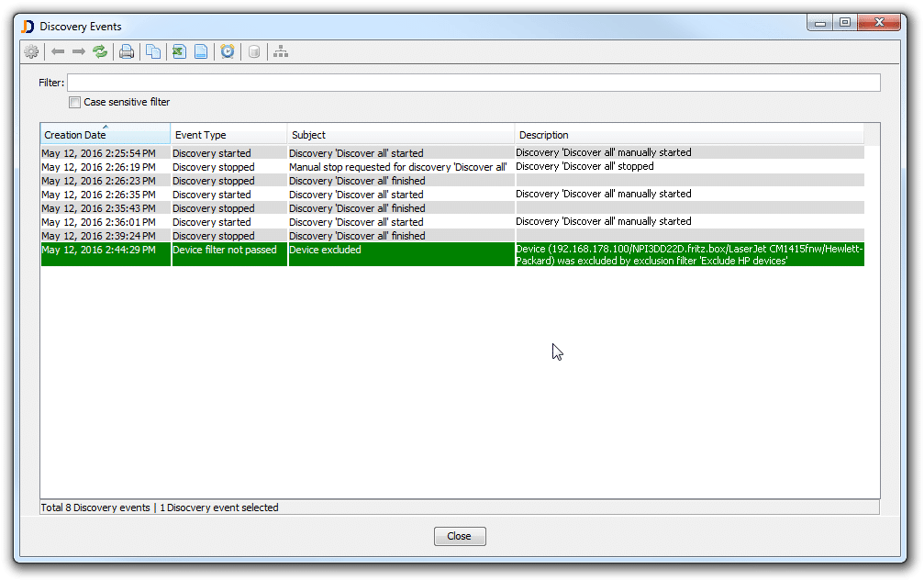Enable the Case sensitive filter checkbox
The width and height of the screenshot is (924, 580).
(x=75, y=103)
